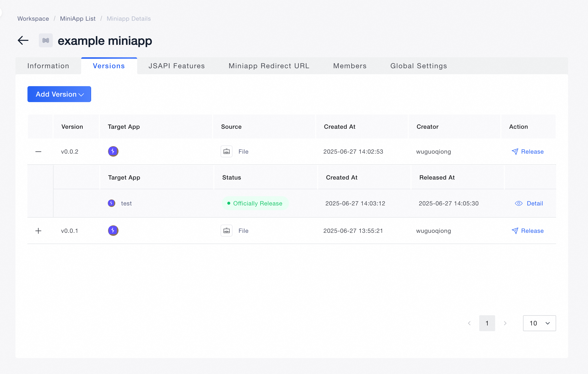Release version v0.0.1
Image resolution: width=588 pixels, height=374 pixels.
pos(528,231)
